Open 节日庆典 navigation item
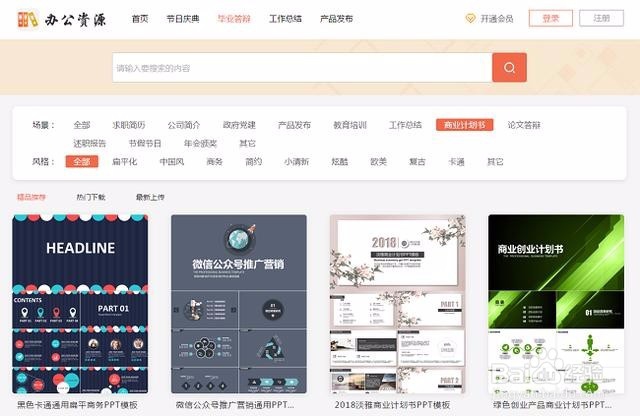Viewport: 640px width, 416px height. tap(182, 19)
